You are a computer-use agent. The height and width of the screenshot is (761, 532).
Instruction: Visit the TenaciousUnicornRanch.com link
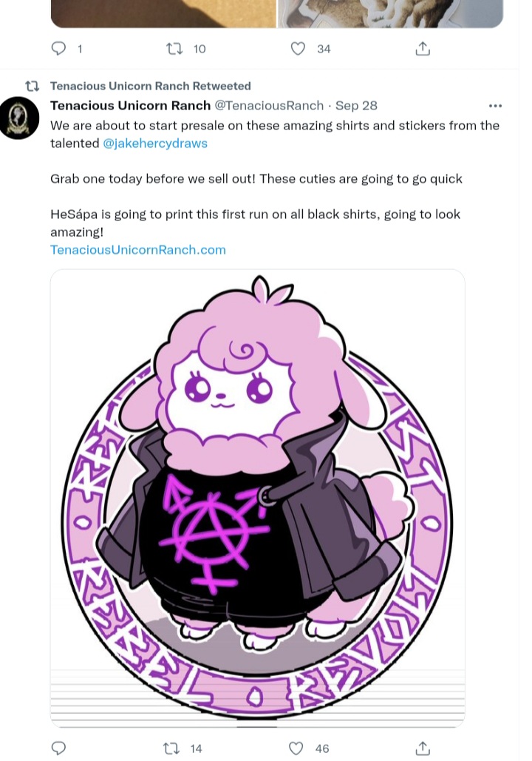[x=138, y=249]
